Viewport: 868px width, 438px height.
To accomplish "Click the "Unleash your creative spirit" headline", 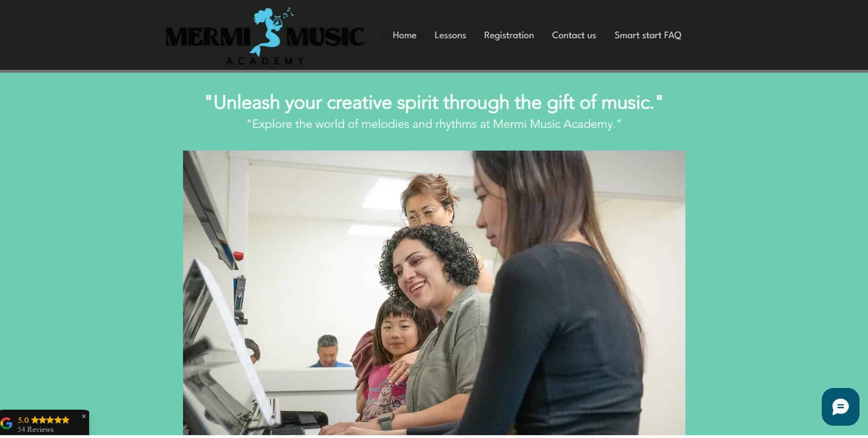I will pos(434,102).
